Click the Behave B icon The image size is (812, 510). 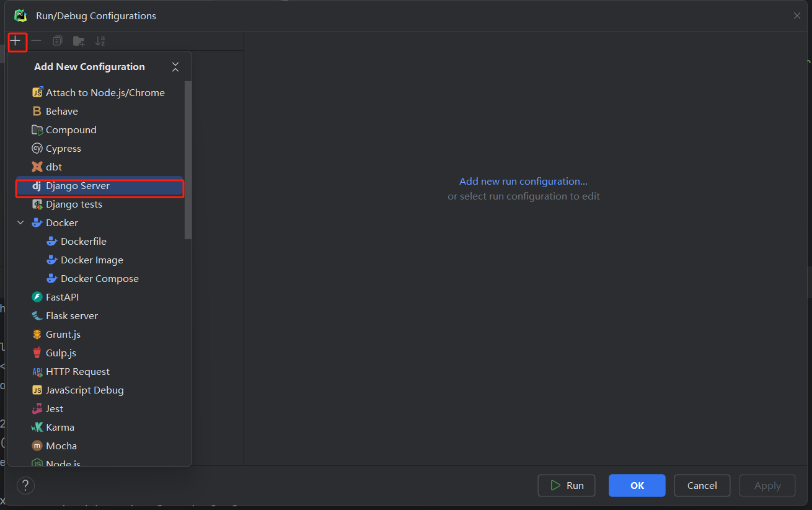[37, 111]
